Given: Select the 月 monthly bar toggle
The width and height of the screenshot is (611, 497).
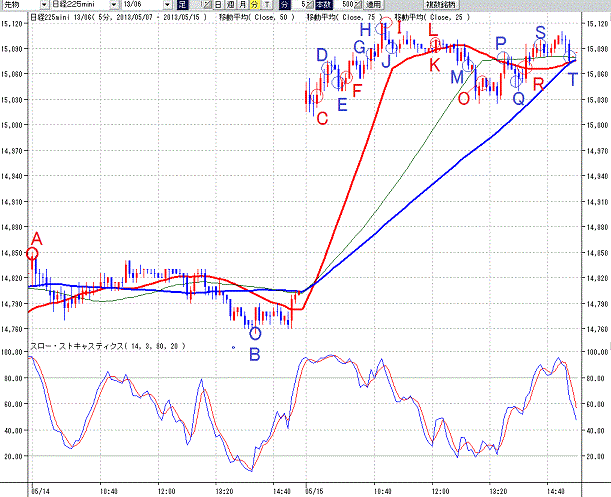Looking at the screenshot, I should pos(242,5).
